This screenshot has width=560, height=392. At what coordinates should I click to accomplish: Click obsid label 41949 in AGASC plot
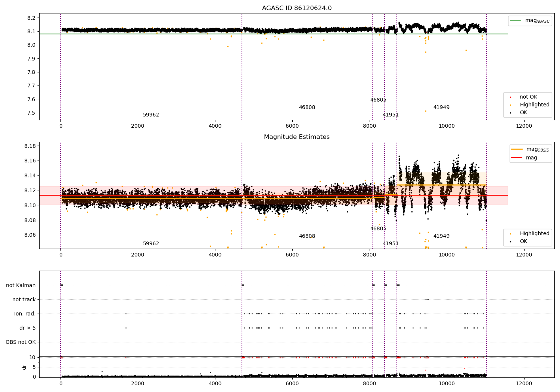point(441,108)
